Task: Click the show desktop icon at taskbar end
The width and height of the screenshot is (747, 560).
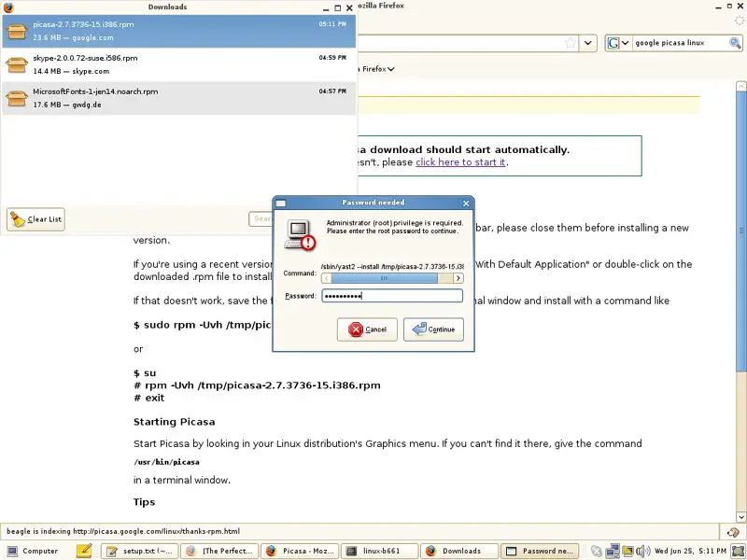Action: [738, 551]
